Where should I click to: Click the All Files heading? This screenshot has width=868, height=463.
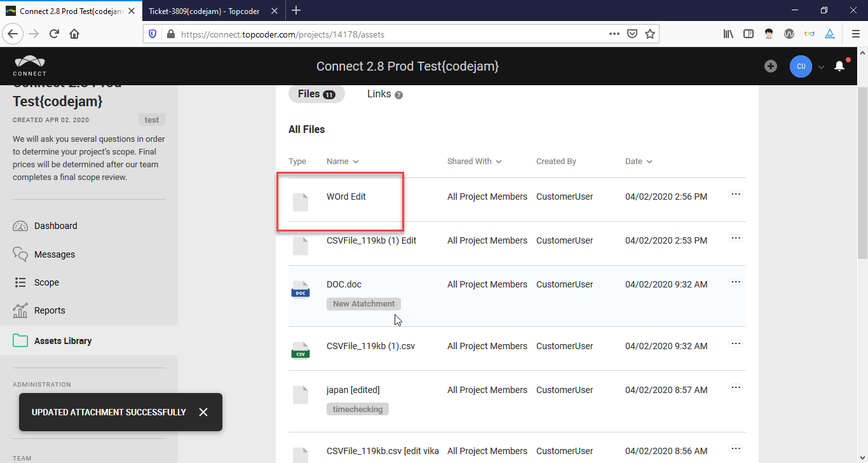point(306,129)
